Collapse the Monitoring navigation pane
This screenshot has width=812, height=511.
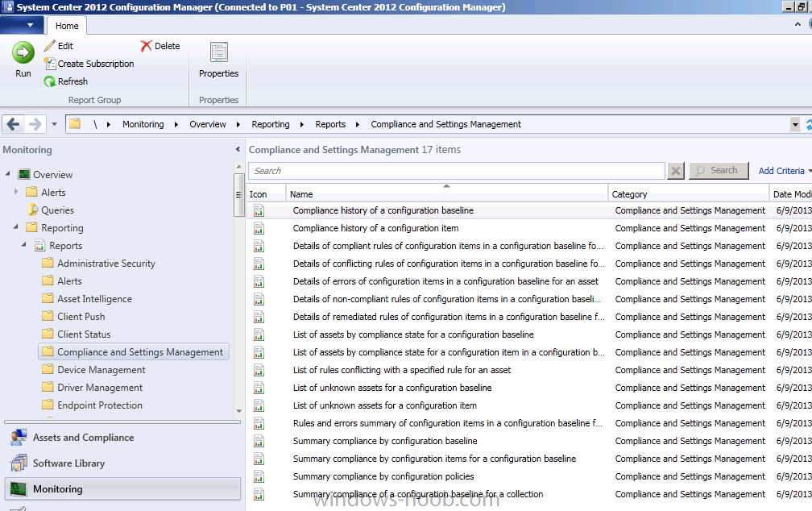pos(238,149)
